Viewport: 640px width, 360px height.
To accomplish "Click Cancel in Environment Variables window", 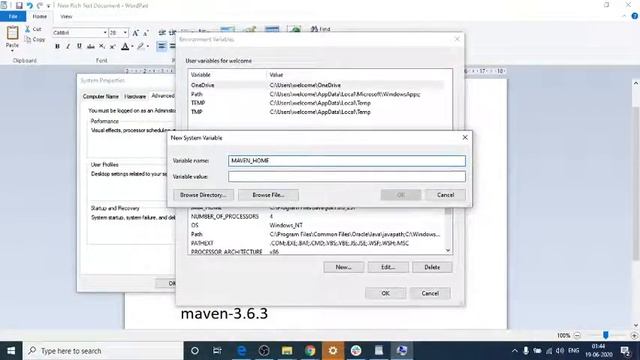I will (x=430, y=293).
